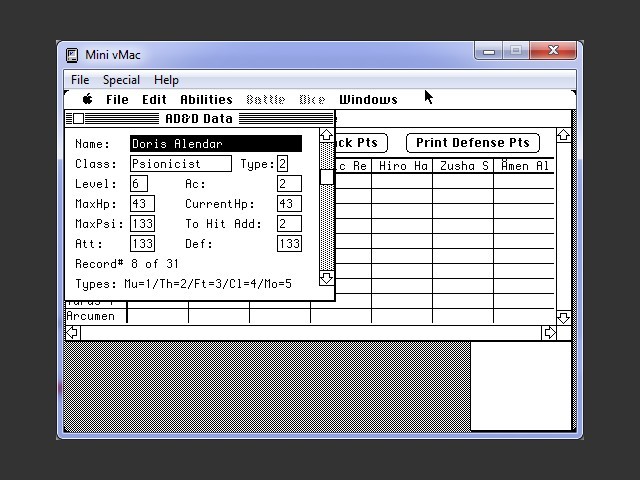Click the AD&D Data scrollbar thumb
The width and height of the screenshot is (640, 480).
326,177
